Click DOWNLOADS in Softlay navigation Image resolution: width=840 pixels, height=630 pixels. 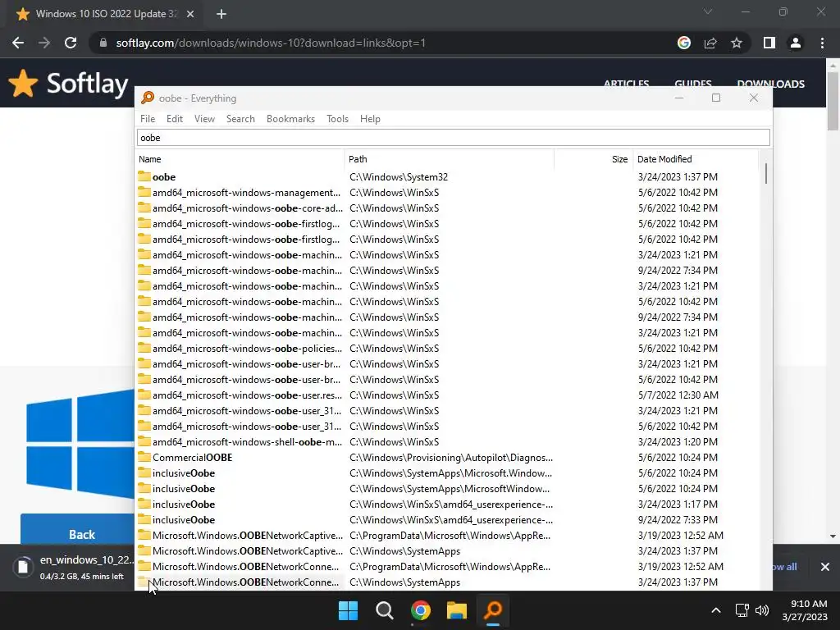pyautogui.click(x=770, y=84)
